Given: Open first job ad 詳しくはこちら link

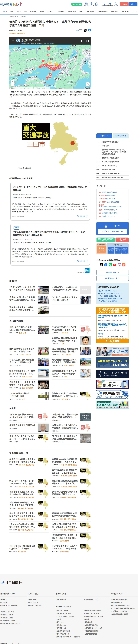Looking at the screenshot, I should click(x=82, y=216).
